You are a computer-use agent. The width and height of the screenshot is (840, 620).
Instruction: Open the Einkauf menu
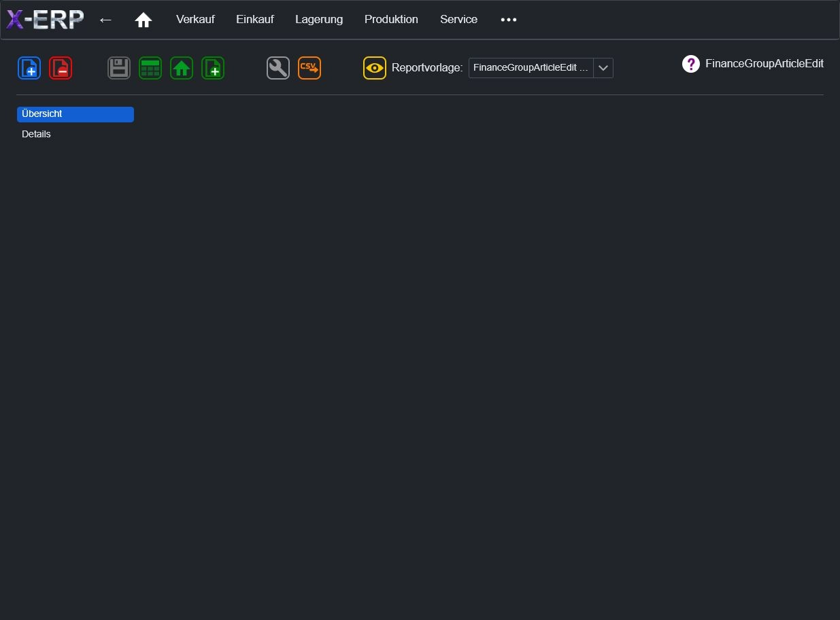pyautogui.click(x=255, y=20)
